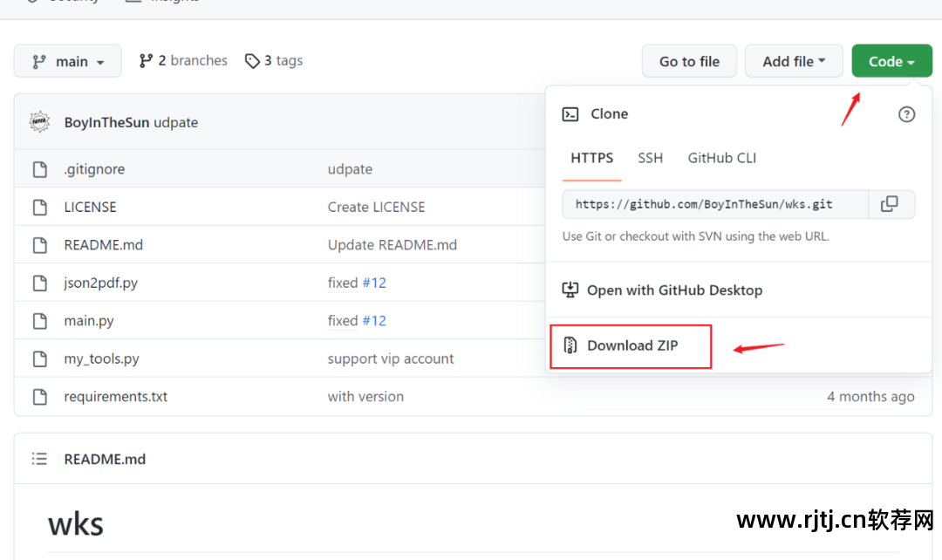Open the requirements.txt file
Viewport: 942px width, 560px height.
coord(116,397)
